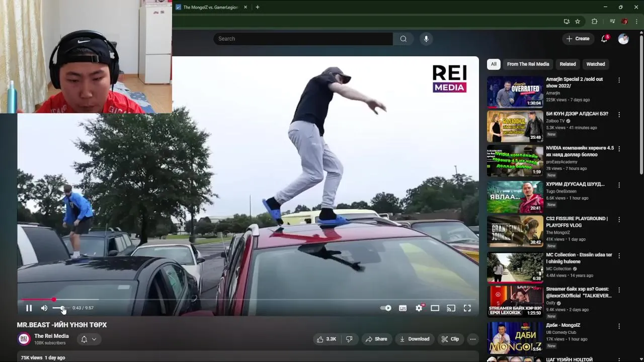
Task: Open options for Даби - MongolZ video
Action: 619,326
